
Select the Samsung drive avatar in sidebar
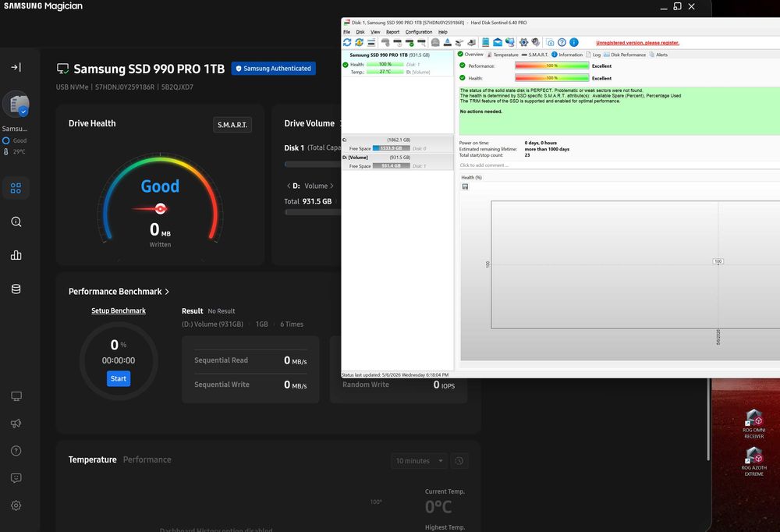[16, 105]
